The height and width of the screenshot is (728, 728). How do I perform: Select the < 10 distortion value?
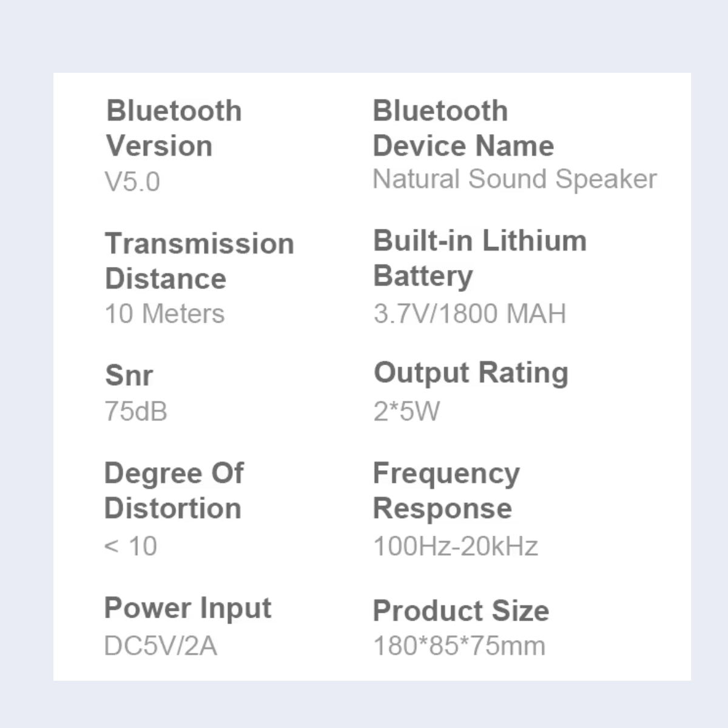click(130, 546)
